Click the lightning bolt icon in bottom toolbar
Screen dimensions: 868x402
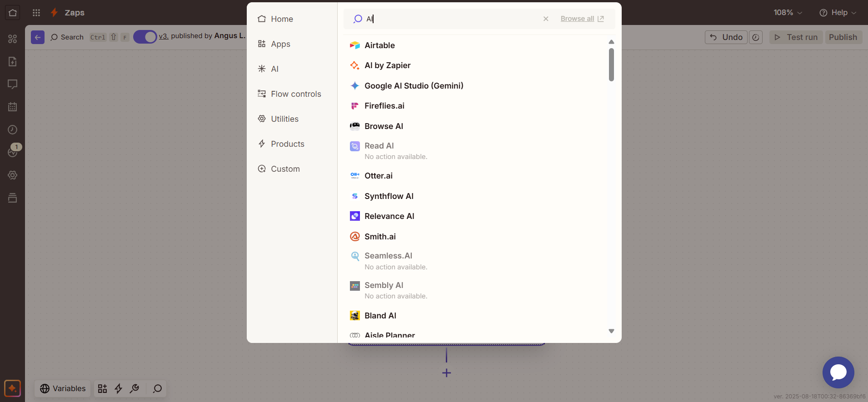pyautogui.click(x=119, y=388)
